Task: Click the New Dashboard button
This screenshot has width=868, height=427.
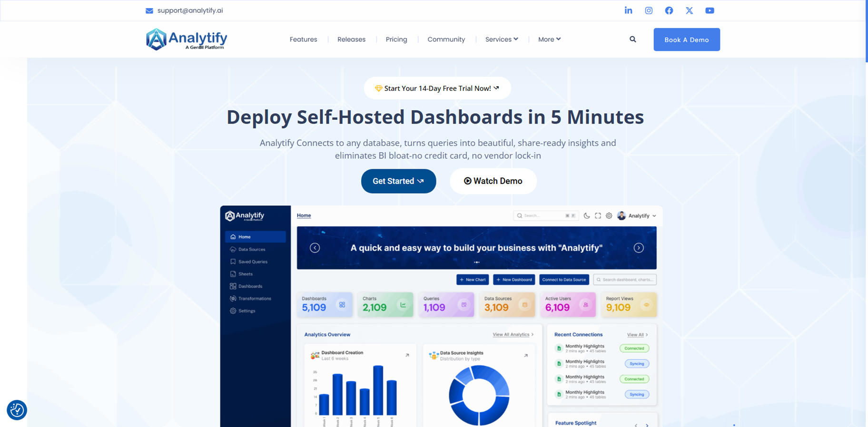Action: (x=514, y=280)
